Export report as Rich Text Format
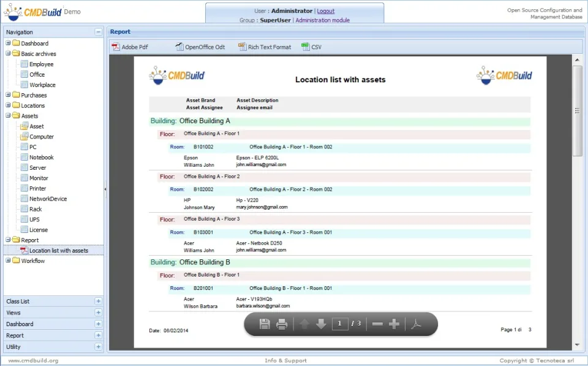This screenshot has width=588, height=366. pyautogui.click(x=265, y=47)
